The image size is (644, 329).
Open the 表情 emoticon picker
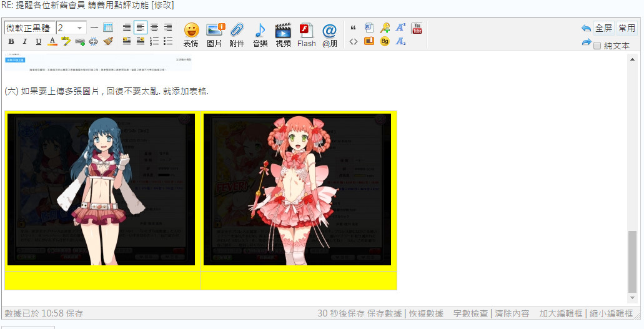tap(191, 35)
